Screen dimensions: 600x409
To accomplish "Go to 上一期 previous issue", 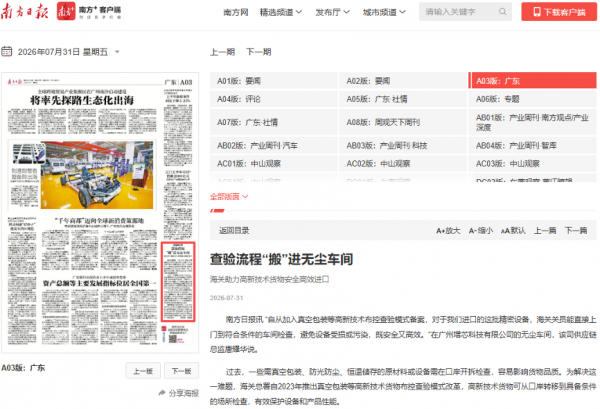I will 222,52.
